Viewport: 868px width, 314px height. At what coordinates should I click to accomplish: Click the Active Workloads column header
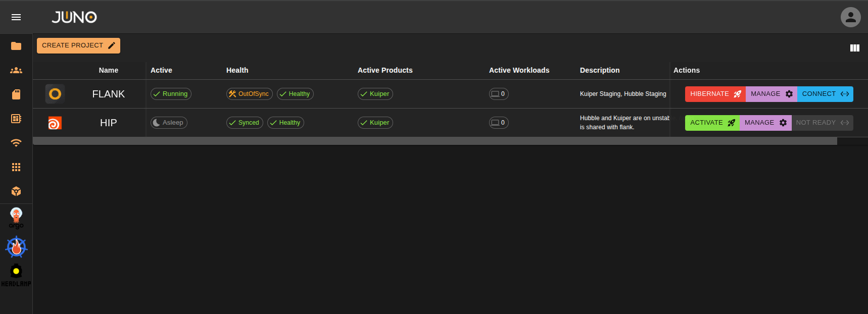(x=519, y=70)
